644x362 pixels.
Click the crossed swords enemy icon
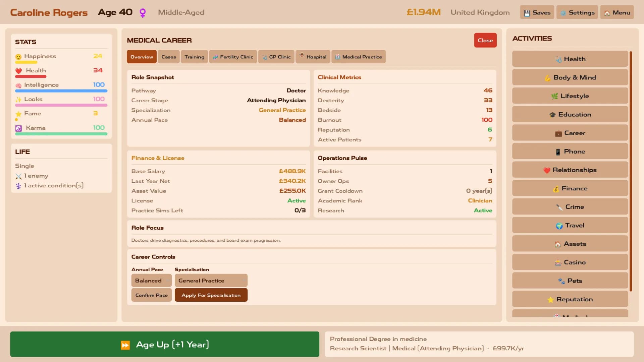click(x=18, y=176)
